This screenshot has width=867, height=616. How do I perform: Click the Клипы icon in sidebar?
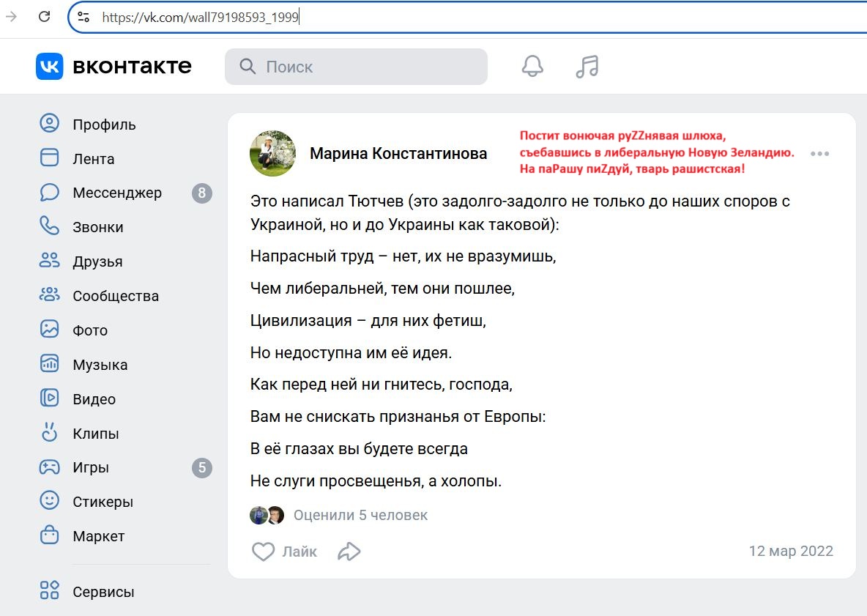coord(49,433)
